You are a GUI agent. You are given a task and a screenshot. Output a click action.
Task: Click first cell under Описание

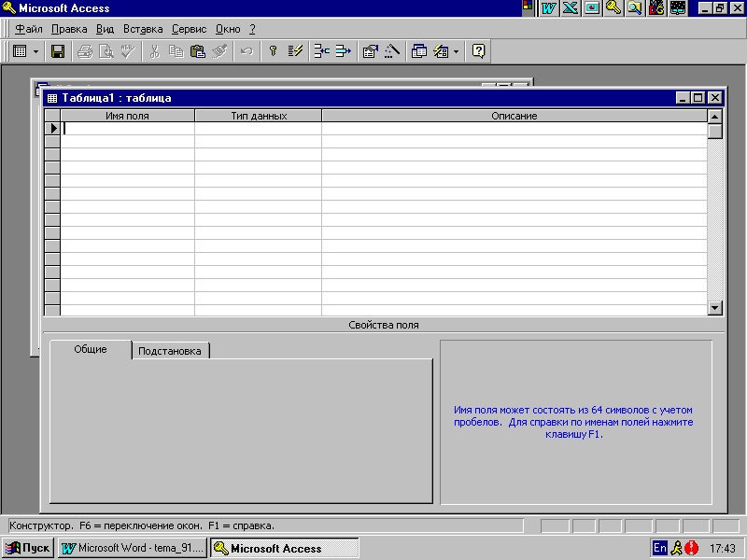pos(514,129)
